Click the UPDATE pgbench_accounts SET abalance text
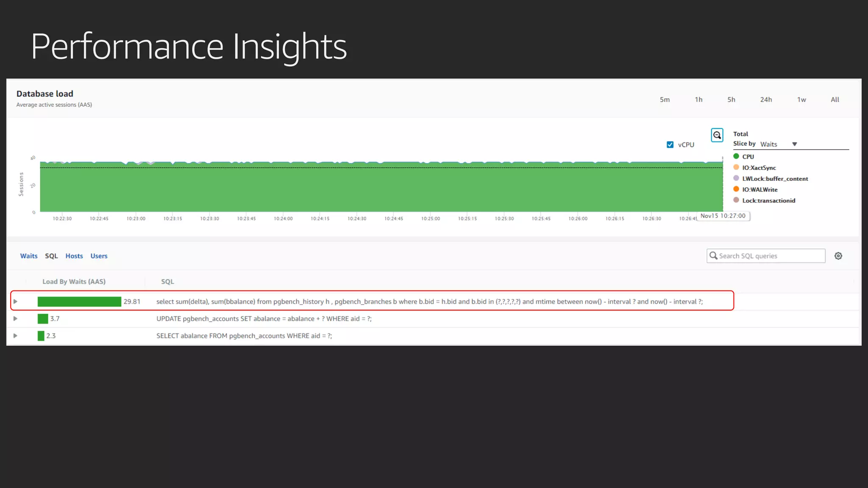The height and width of the screenshot is (488, 868). (x=264, y=319)
